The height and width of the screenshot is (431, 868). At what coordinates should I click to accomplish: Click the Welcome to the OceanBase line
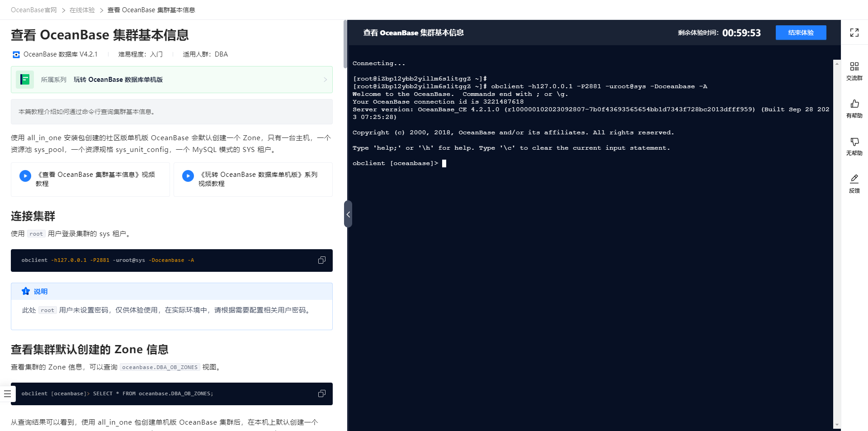460,94
